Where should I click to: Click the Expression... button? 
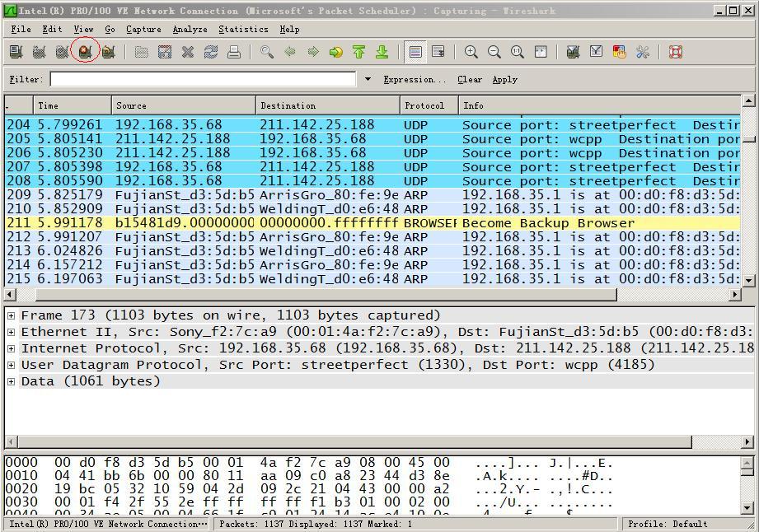414,79
